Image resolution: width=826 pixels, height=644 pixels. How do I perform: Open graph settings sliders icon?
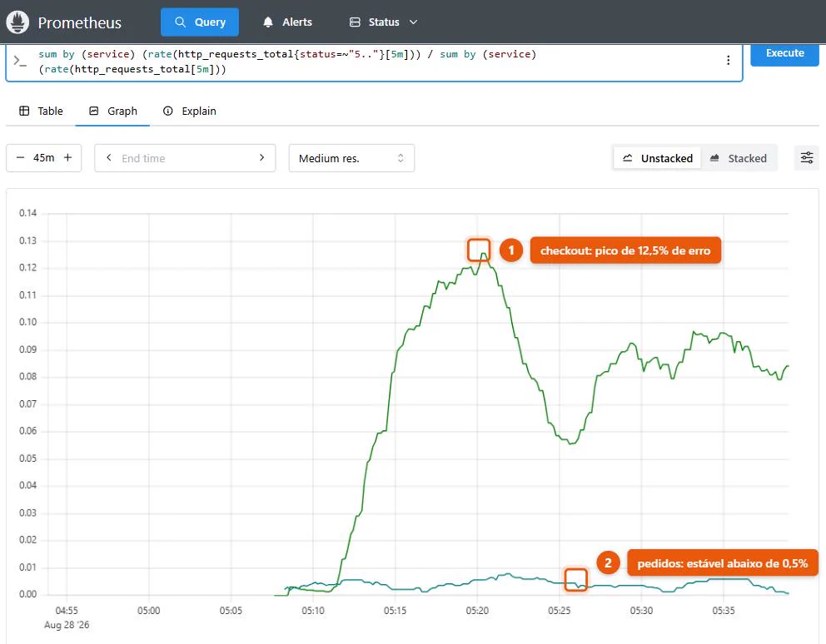tap(807, 157)
